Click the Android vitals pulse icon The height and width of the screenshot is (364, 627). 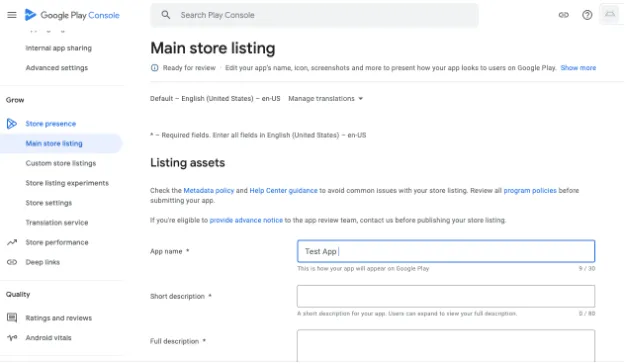pyautogui.click(x=12, y=338)
